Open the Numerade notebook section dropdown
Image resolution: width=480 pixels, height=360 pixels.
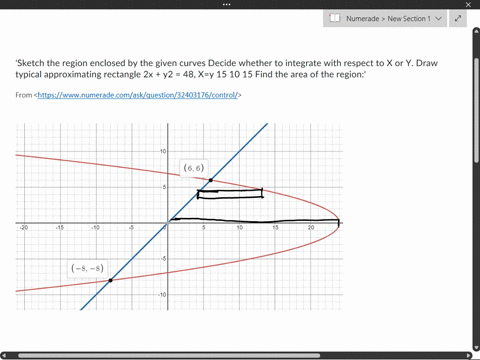pos(385,18)
